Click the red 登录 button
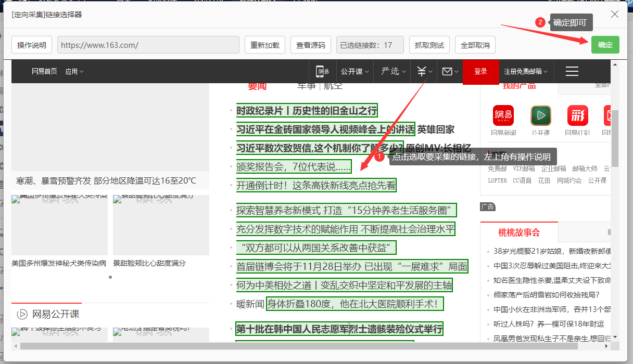Image resolution: width=633 pixels, height=364 pixels. (x=480, y=71)
